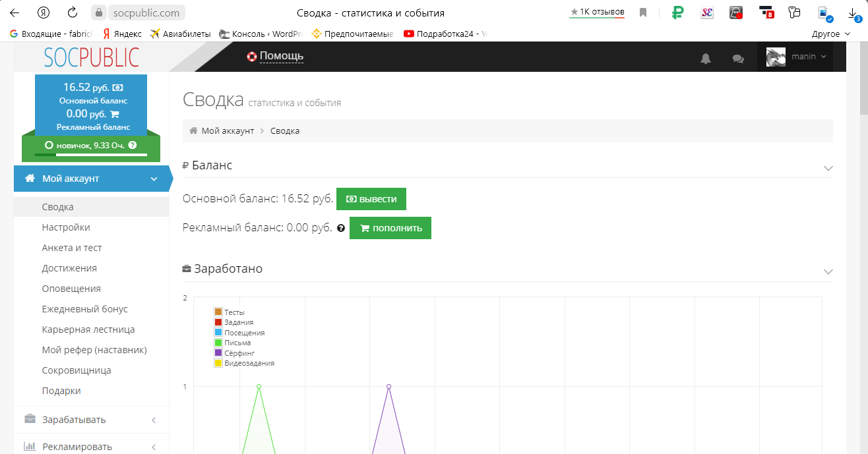Toggle the Тесты legend color swatch

[x=218, y=312]
